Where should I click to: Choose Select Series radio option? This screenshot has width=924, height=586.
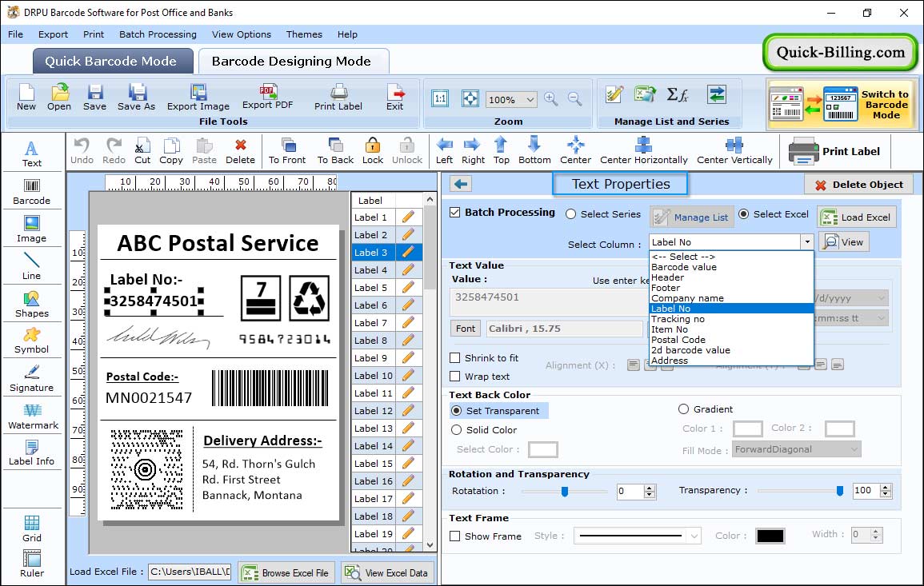570,214
